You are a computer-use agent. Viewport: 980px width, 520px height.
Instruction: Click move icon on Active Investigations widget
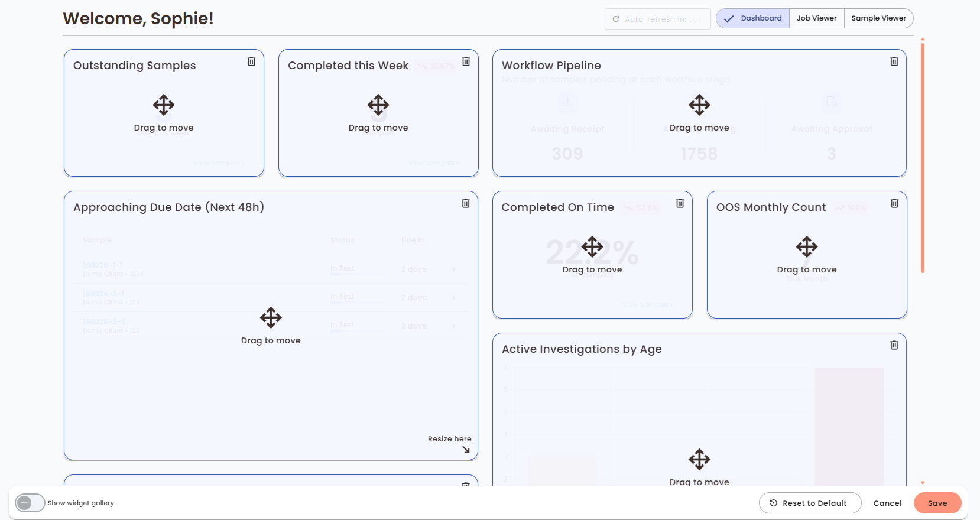[x=699, y=460]
